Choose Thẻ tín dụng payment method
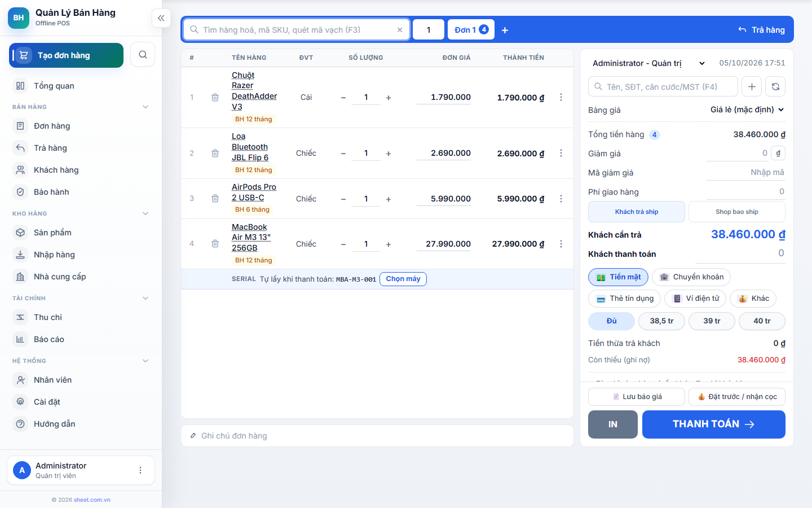The width and height of the screenshot is (812, 508). [624, 299]
